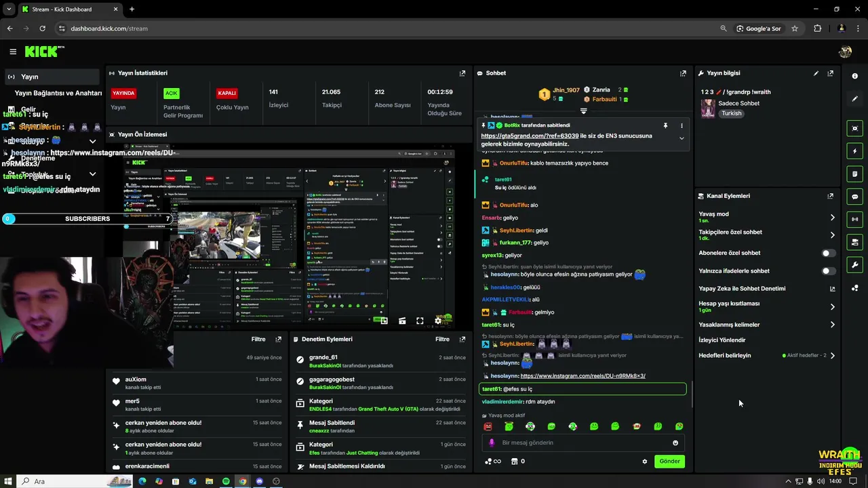Reload the page with the Chrome refresh button
The height and width of the screenshot is (488, 868).
(x=42, y=28)
